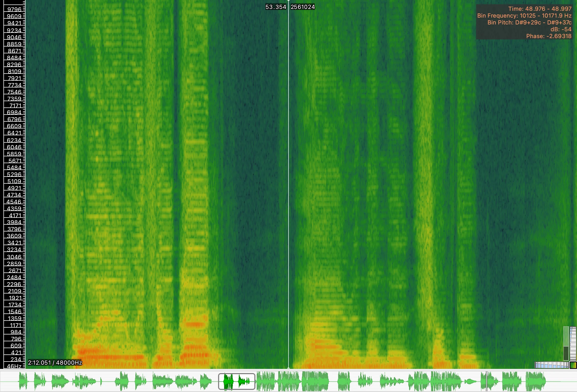
Task: Click the first waveform clip in overview
Action: 23,381
